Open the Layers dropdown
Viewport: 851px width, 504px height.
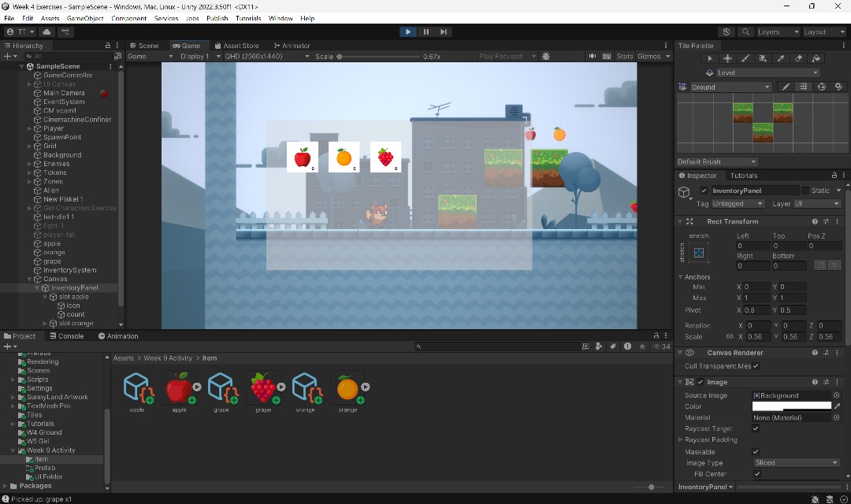779,32
